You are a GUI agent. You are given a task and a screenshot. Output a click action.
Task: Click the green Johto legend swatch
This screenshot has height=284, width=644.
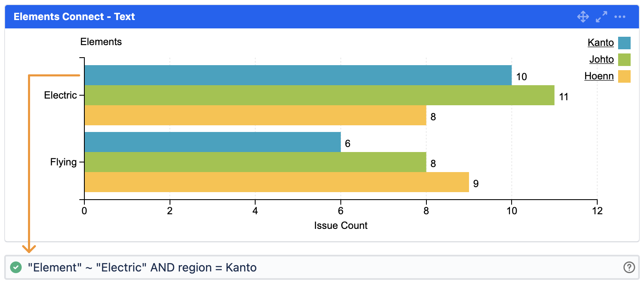[624, 60]
